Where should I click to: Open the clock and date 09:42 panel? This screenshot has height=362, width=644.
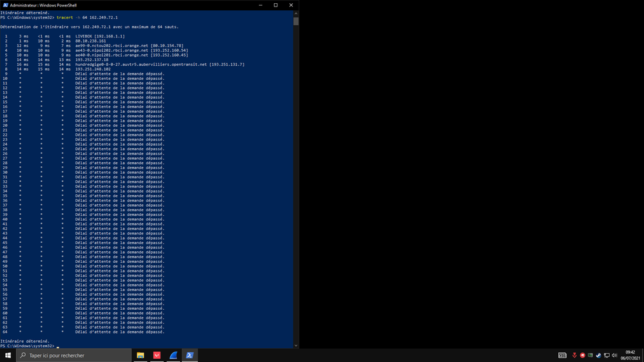[x=630, y=356]
